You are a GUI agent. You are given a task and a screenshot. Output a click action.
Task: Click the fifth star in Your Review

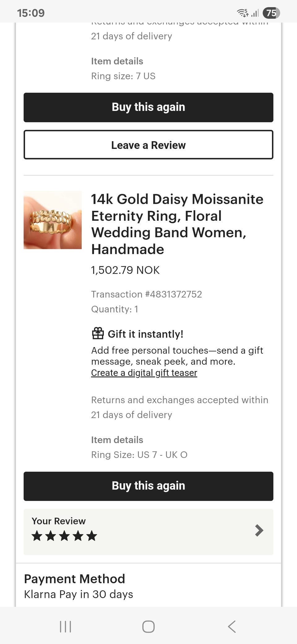[x=92, y=536]
